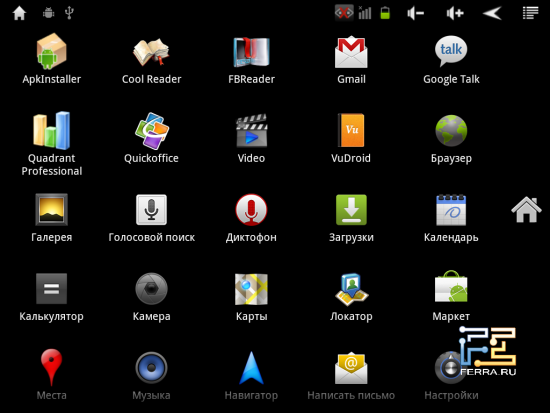
Task: Tap the USB connection notification icon
Action: [69, 13]
